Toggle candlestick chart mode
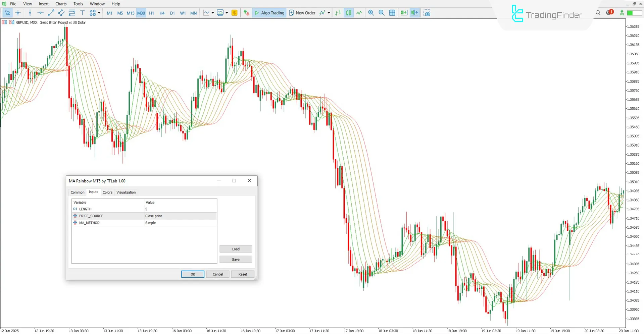 pyautogui.click(x=348, y=13)
